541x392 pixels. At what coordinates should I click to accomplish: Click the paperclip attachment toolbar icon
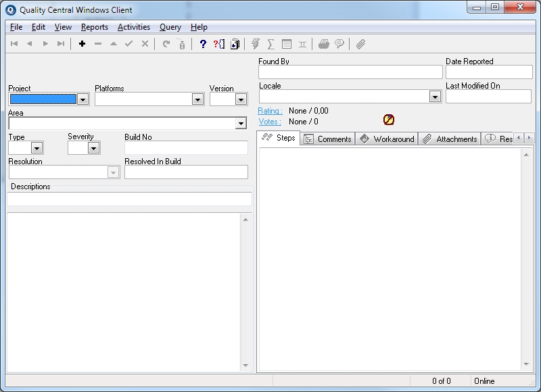tap(360, 44)
